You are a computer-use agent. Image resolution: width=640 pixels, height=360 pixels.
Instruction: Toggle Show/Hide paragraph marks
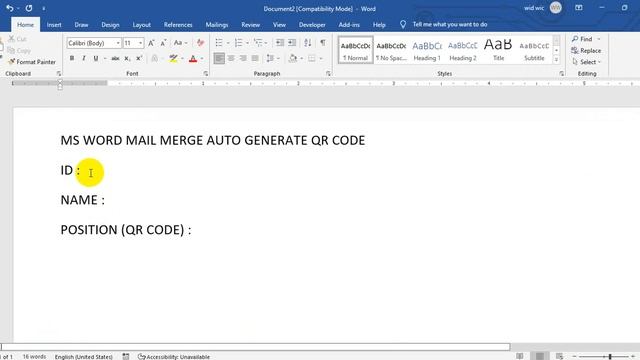click(x=323, y=43)
